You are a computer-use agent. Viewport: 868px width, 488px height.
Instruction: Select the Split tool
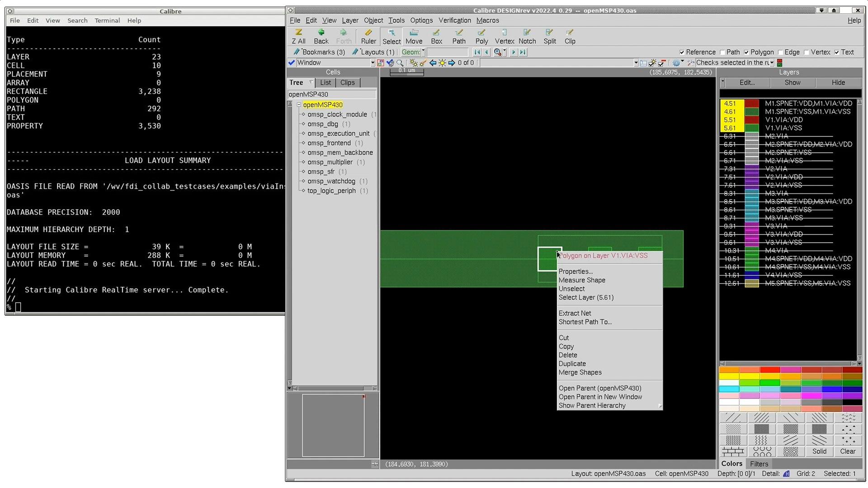point(549,36)
